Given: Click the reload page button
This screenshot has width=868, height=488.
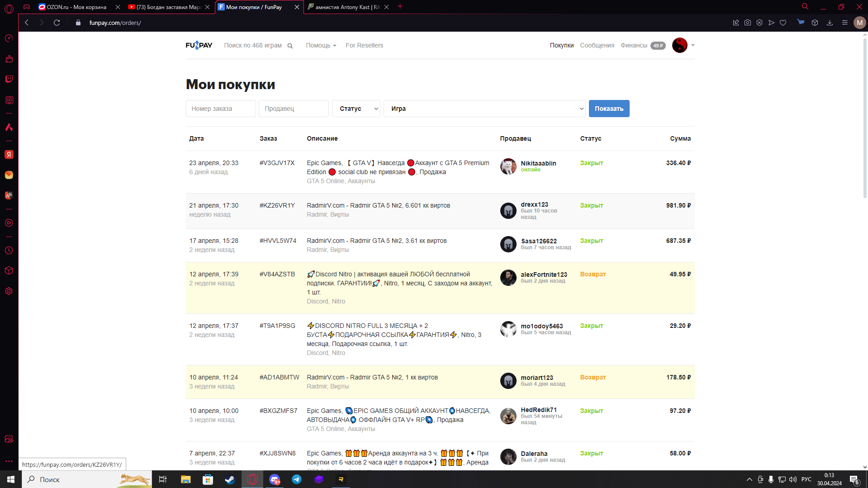Looking at the screenshot, I should tap(57, 23).
